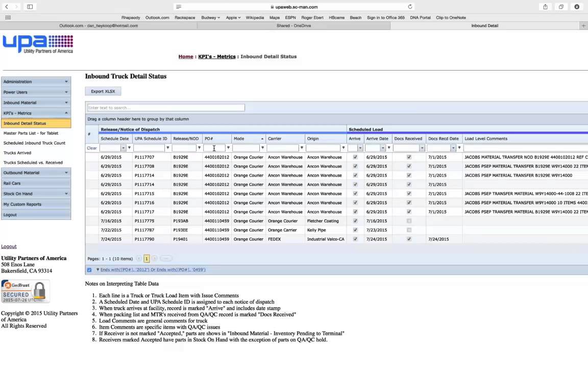Click the PO# filter text field
This screenshot has height=368, width=588.
[214, 148]
